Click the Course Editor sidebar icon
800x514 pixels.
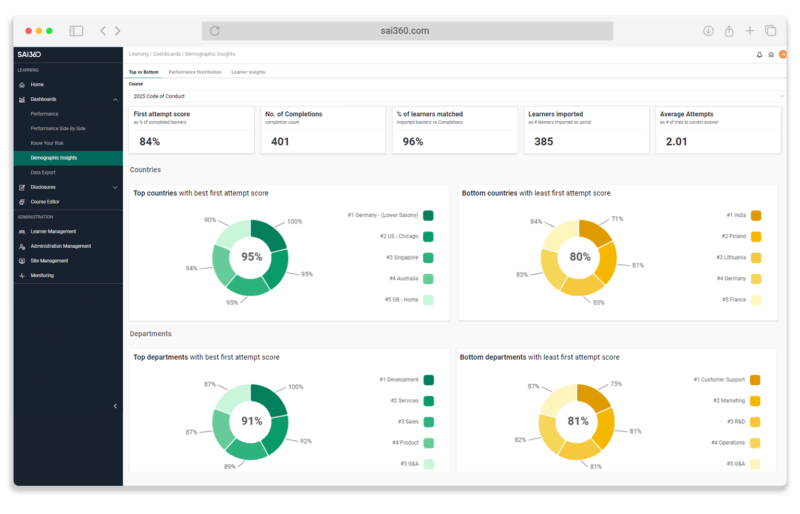[x=22, y=201]
